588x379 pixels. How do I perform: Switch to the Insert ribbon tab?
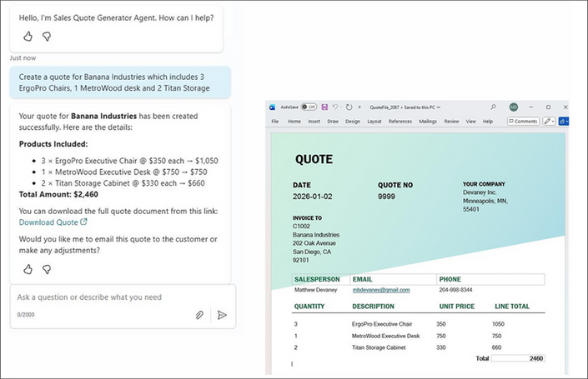(x=314, y=122)
